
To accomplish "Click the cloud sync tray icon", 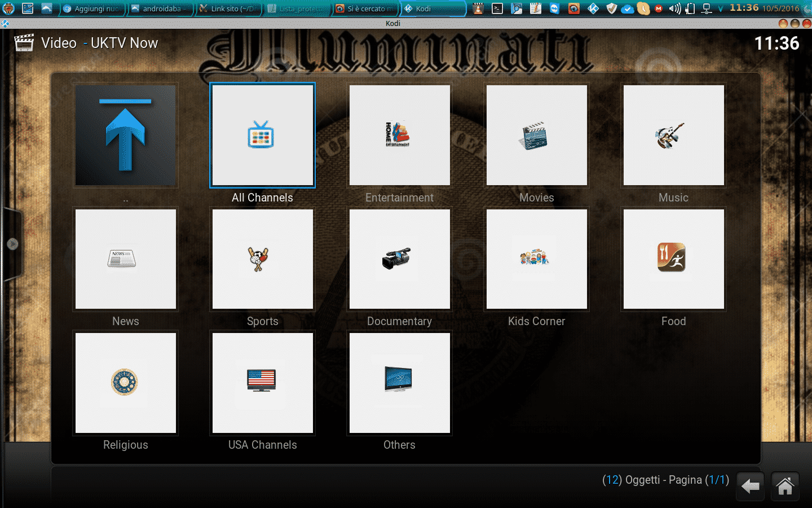I will click(627, 9).
